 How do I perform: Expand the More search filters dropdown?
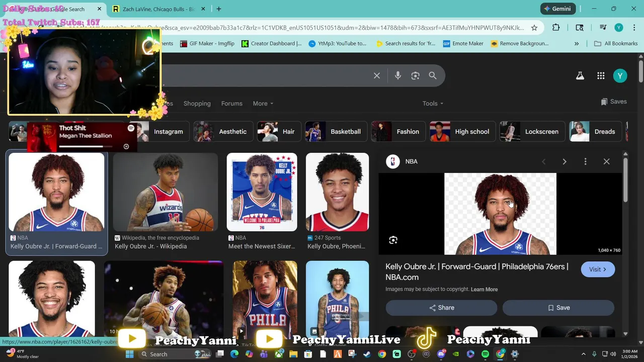click(x=263, y=104)
